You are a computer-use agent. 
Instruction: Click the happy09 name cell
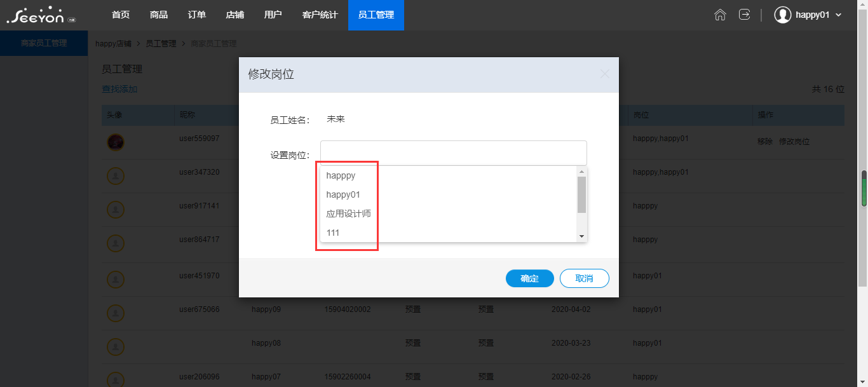coord(266,309)
